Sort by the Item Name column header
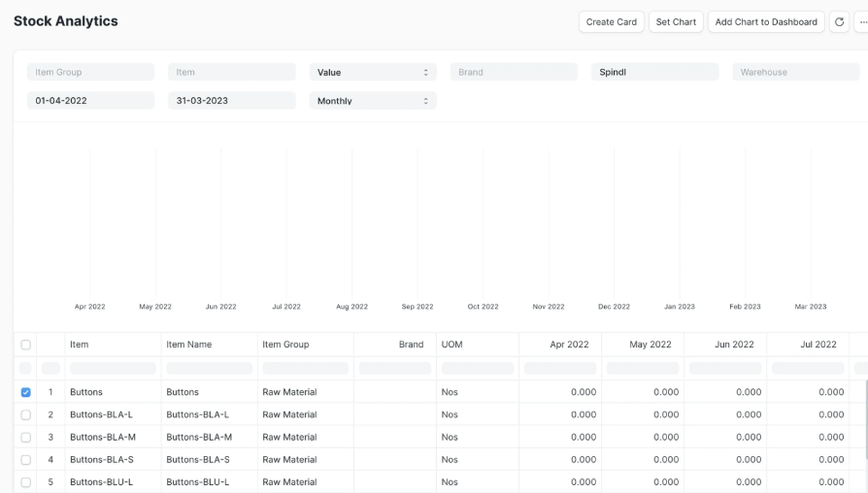The width and height of the screenshot is (868, 493). [x=188, y=345]
